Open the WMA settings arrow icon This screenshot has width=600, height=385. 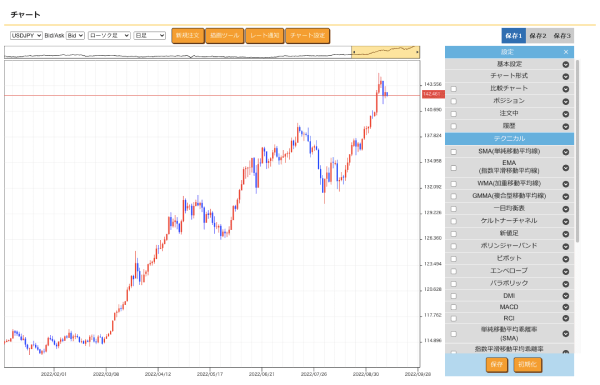566,184
